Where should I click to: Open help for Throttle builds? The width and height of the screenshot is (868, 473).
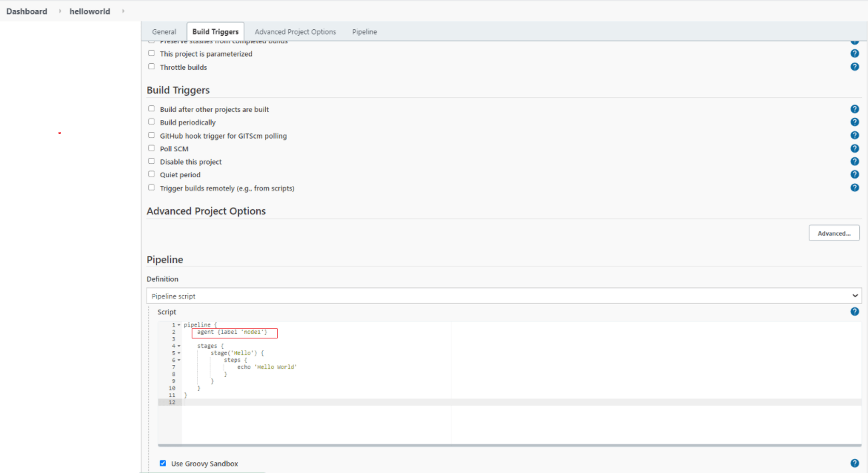855,67
